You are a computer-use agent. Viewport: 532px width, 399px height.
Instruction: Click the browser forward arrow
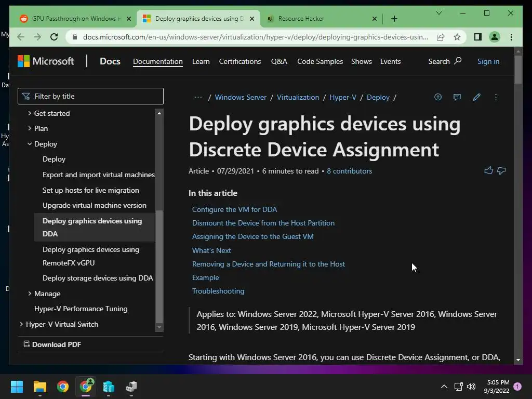click(x=37, y=37)
